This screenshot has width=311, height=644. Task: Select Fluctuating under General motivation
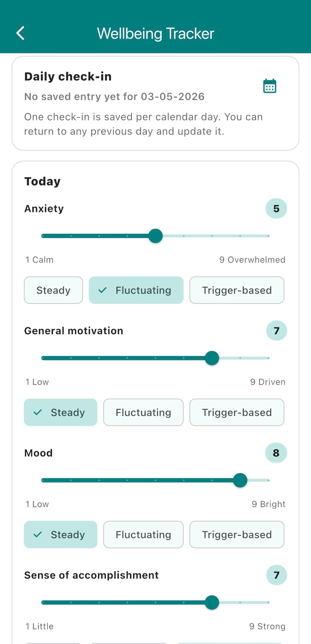(x=143, y=412)
